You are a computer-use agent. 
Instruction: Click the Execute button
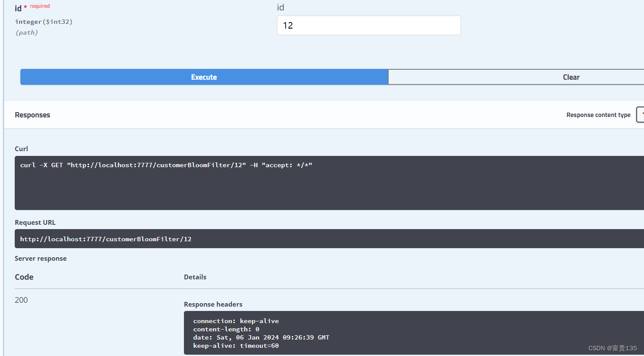204,77
